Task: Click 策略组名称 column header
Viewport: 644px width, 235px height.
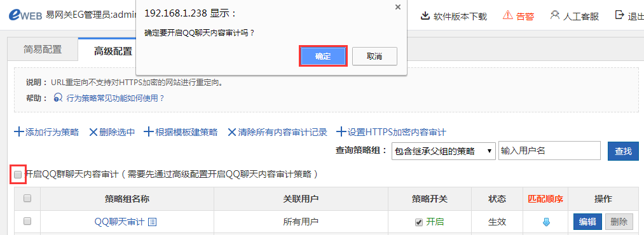Action: pos(127,199)
